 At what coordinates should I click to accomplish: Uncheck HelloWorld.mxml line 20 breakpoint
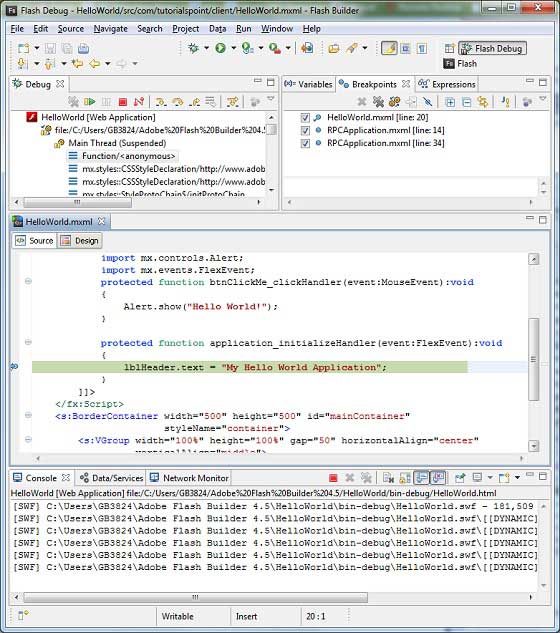point(305,117)
